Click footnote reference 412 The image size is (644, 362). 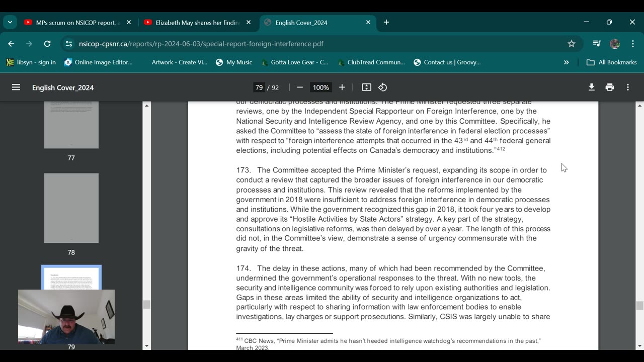[x=501, y=149]
